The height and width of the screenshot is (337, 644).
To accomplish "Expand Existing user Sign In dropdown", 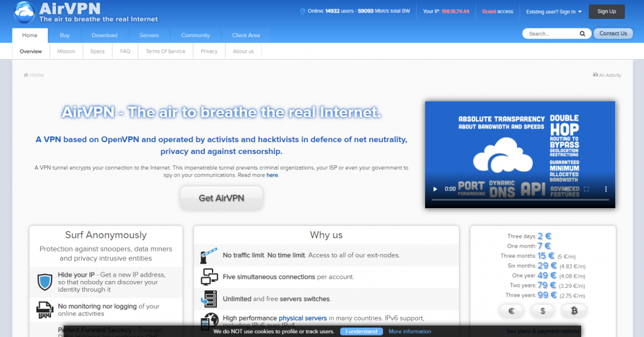I will point(553,11).
